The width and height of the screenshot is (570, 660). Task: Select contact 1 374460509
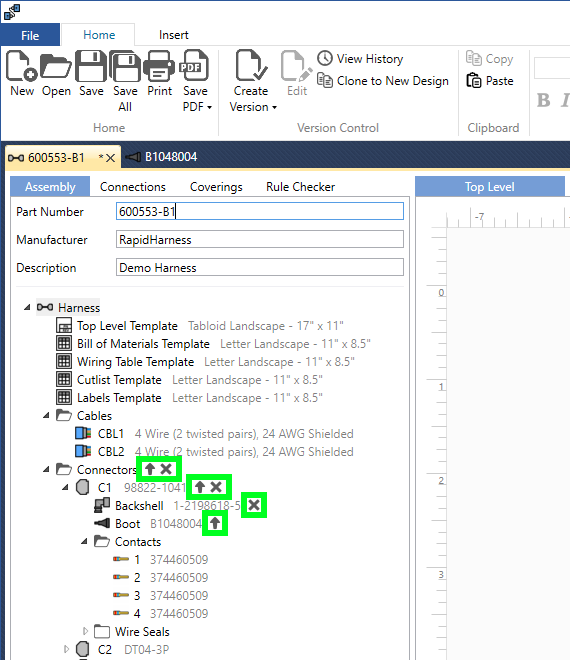click(160, 559)
